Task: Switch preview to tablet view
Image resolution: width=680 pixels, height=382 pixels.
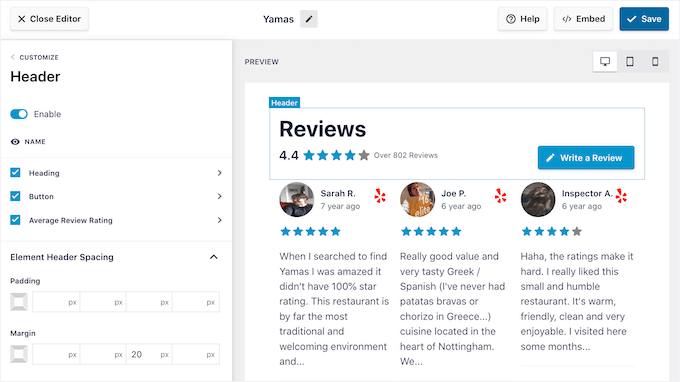Action: [630, 62]
